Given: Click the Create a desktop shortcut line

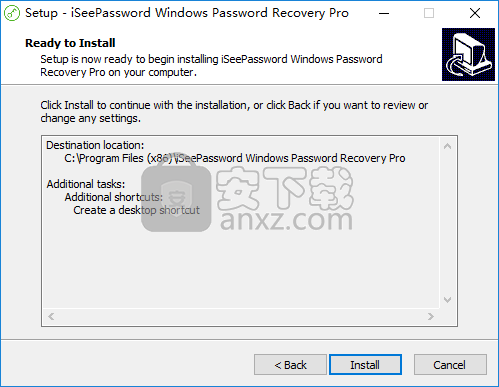Looking at the screenshot, I should point(136,210).
